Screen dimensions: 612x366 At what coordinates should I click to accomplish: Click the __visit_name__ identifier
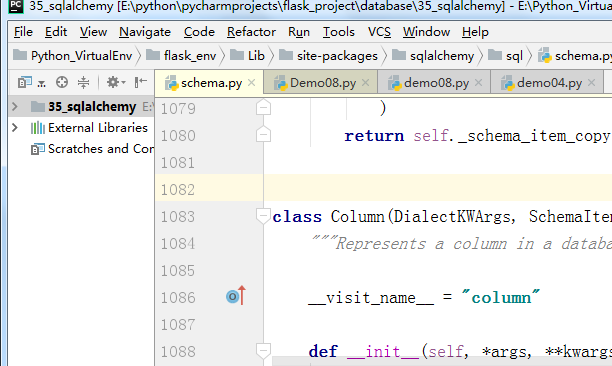coord(371,298)
